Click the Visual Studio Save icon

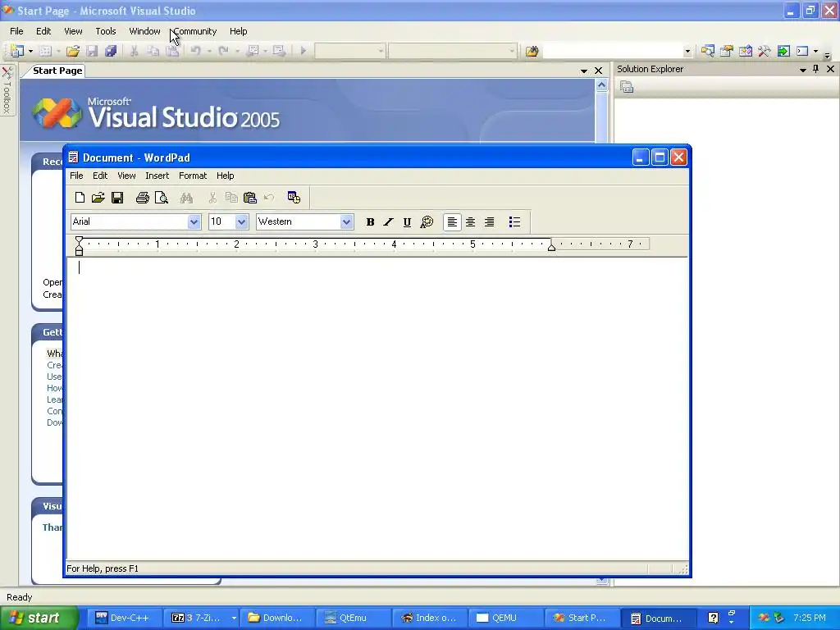92,51
